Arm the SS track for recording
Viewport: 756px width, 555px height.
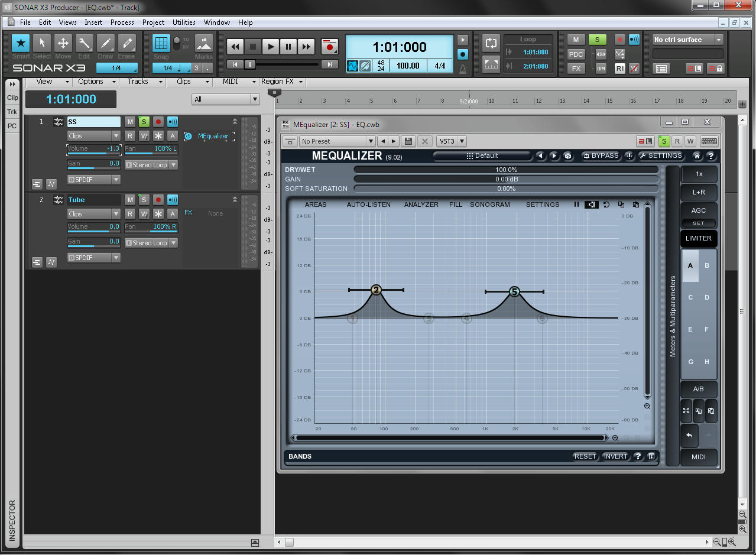pyautogui.click(x=158, y=122)
